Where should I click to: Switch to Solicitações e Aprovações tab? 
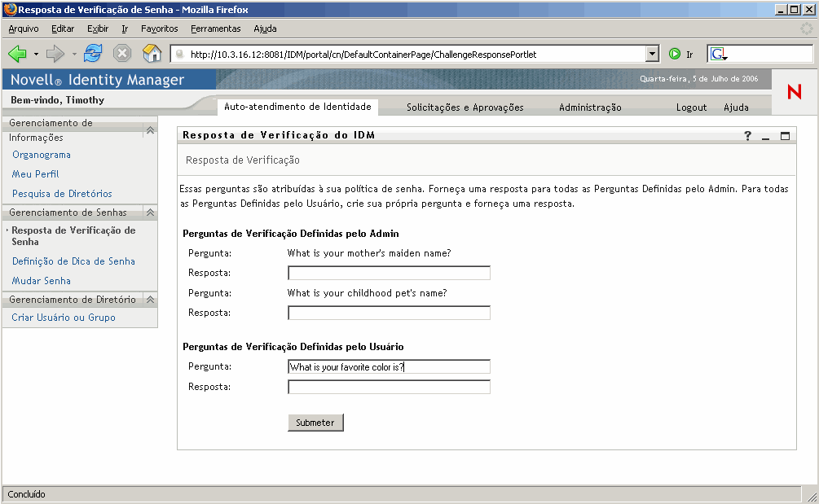click(x=465, y=107)
